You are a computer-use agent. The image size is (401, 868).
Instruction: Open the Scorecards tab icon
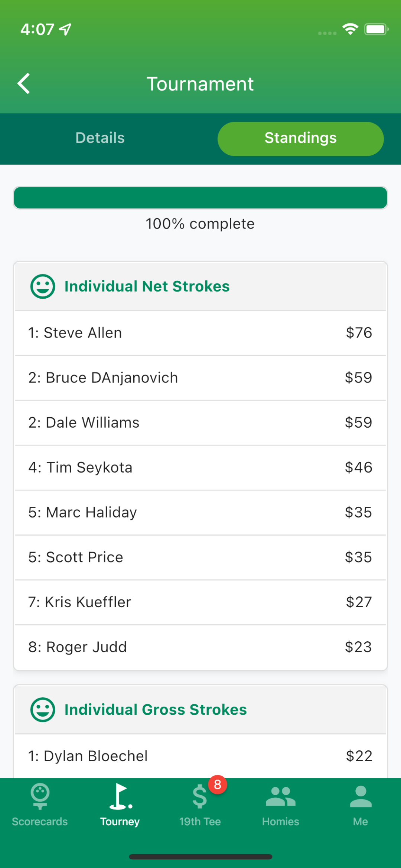(x=40, y=796)
